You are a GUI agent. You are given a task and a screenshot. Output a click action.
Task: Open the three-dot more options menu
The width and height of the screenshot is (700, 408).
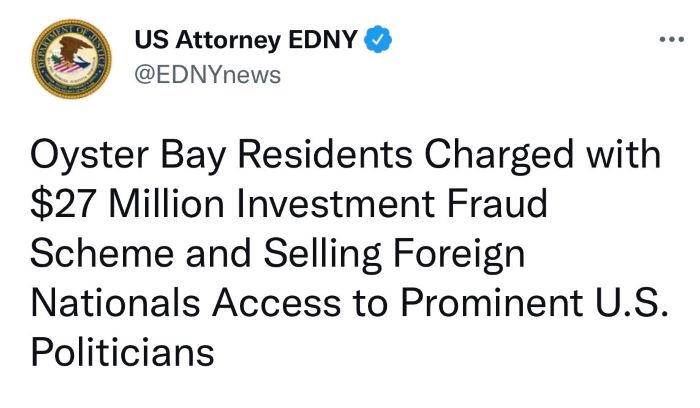click(x=671, y=40)
